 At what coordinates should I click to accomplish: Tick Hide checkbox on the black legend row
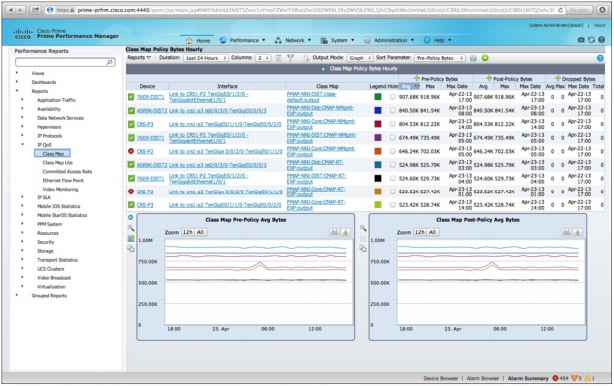click(393, 179)
